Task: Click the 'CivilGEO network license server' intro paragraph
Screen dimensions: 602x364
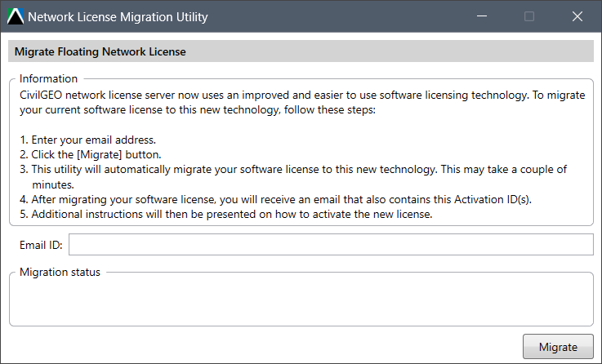Action: 302,102
